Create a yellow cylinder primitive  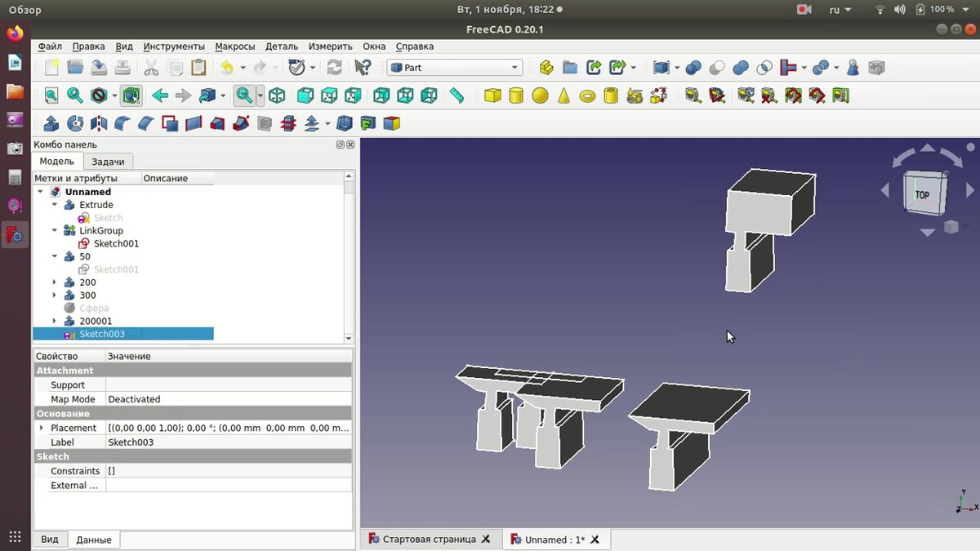516,96
